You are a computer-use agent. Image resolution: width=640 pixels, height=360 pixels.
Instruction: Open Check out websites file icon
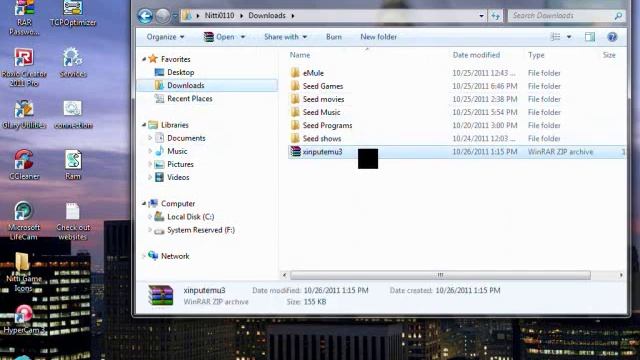click(73, 221)
